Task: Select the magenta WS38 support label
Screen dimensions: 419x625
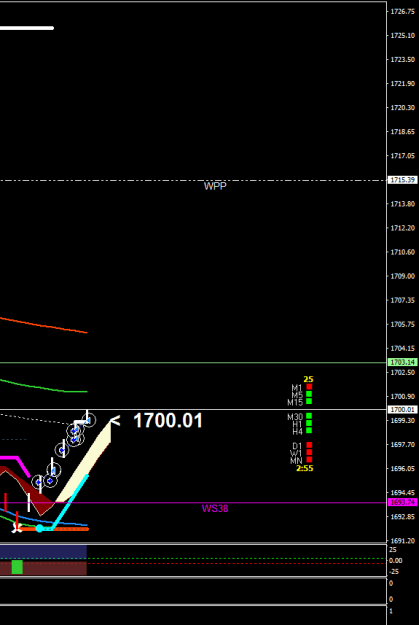Action: pos(215,509)
